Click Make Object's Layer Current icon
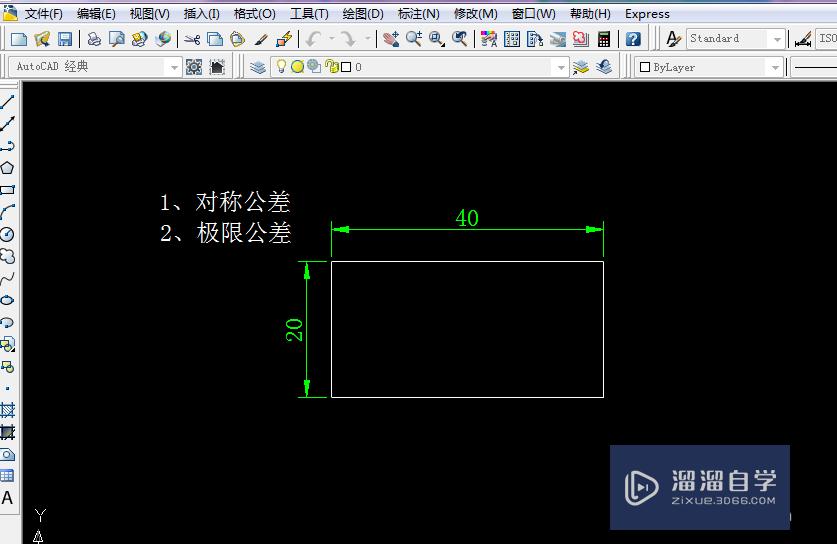This screenshot has width=837, height=544. [581, 67]
